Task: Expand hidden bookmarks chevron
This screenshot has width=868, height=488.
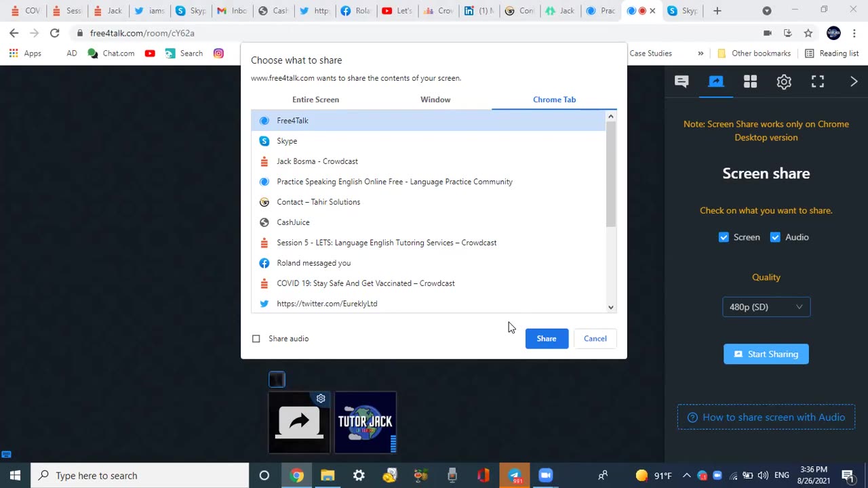Action: pyautogui.click(x=701, y=54)
